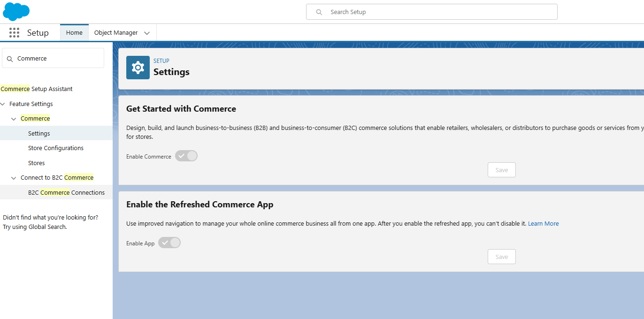Click the magnifier icon in Quick Find
Image resolution: width=644 pixels, height=319 pixels.
10,59
